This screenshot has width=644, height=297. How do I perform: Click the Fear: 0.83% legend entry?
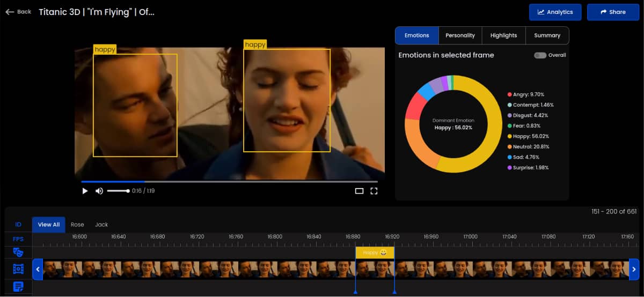coord(524,126)
